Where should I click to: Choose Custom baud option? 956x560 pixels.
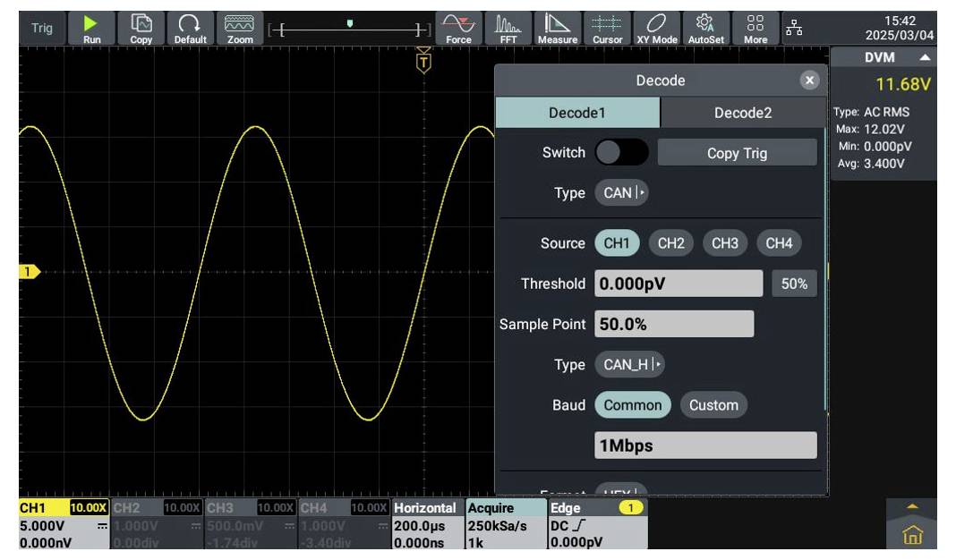click(x=713, y=405)
